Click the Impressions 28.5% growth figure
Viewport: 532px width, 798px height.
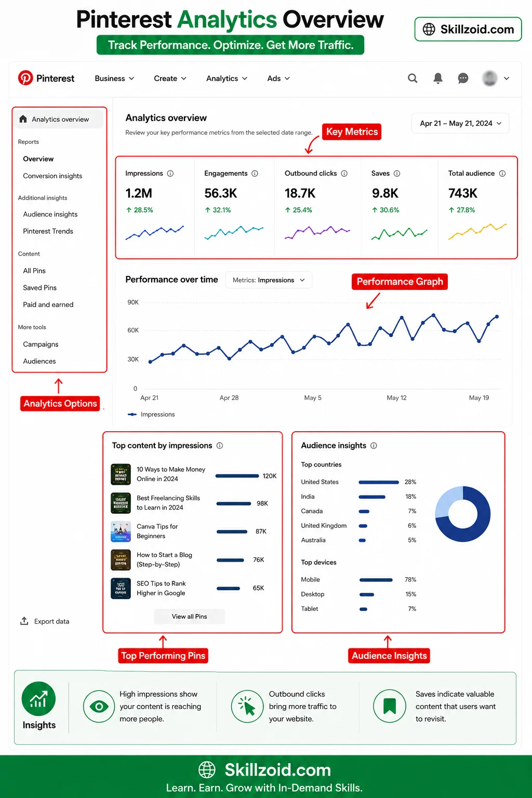pos(139,210)
